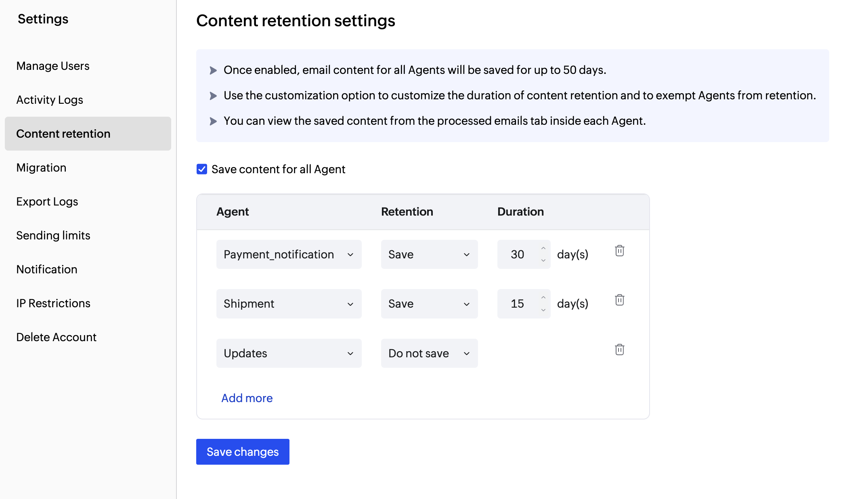Adjust the 30 in the duration stepper field
This screenshot has height=499, width=868.
[518, 254]
